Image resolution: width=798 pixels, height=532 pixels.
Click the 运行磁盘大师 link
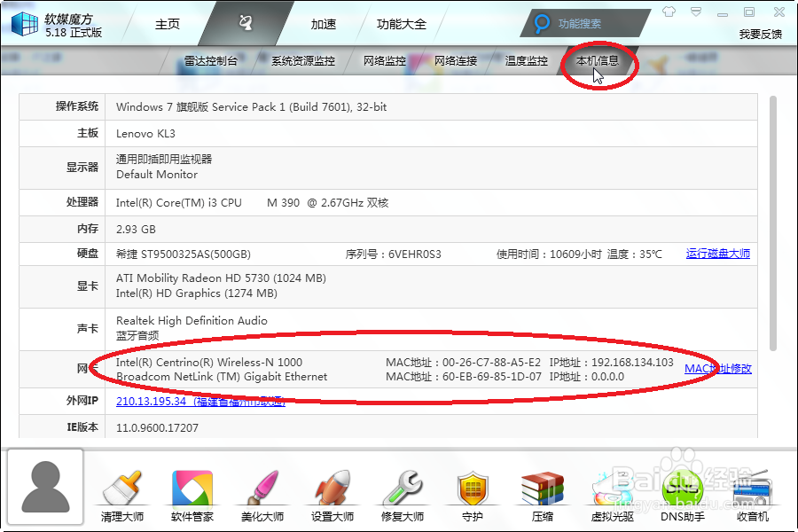click(x=718, y=253)
